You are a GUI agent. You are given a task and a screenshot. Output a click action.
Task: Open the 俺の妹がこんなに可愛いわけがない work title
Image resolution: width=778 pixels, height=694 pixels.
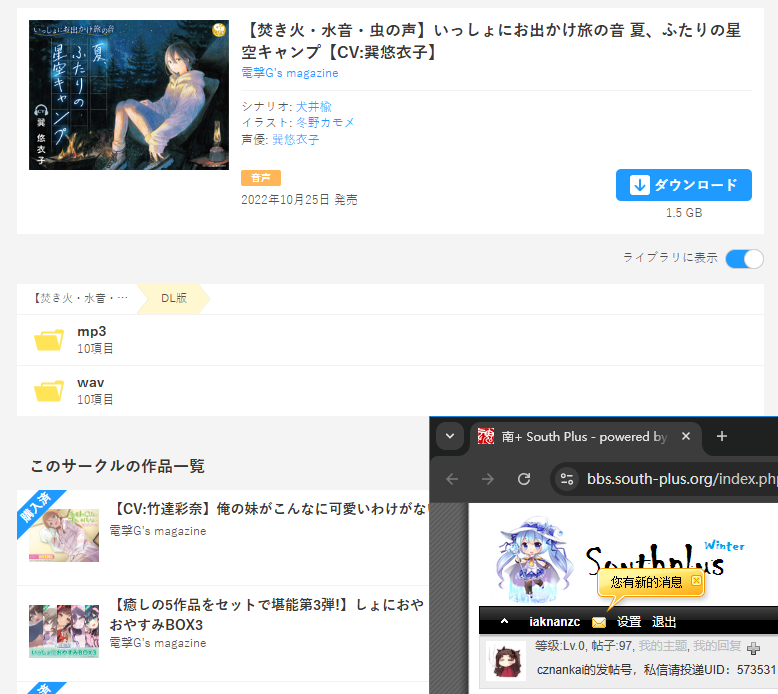click(268, 508)
